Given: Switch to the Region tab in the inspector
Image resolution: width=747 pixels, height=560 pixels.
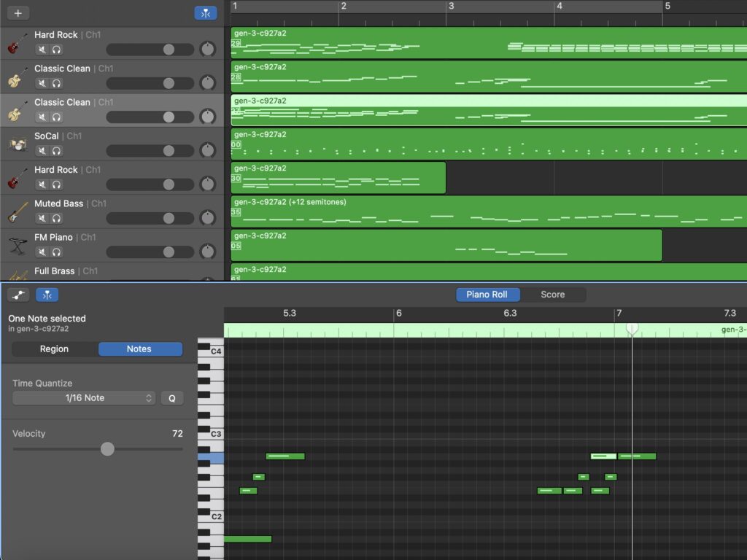Looking at the screenshot, I should point(54,349).
